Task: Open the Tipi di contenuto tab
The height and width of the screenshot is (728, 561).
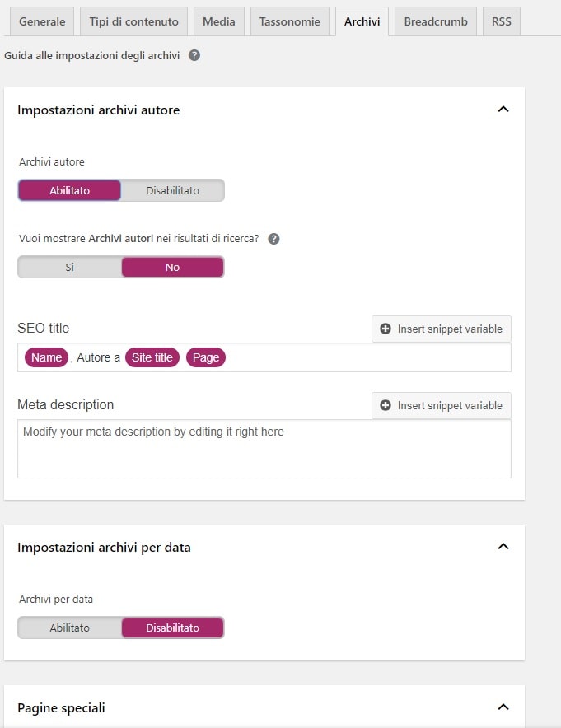Action: 133,21
